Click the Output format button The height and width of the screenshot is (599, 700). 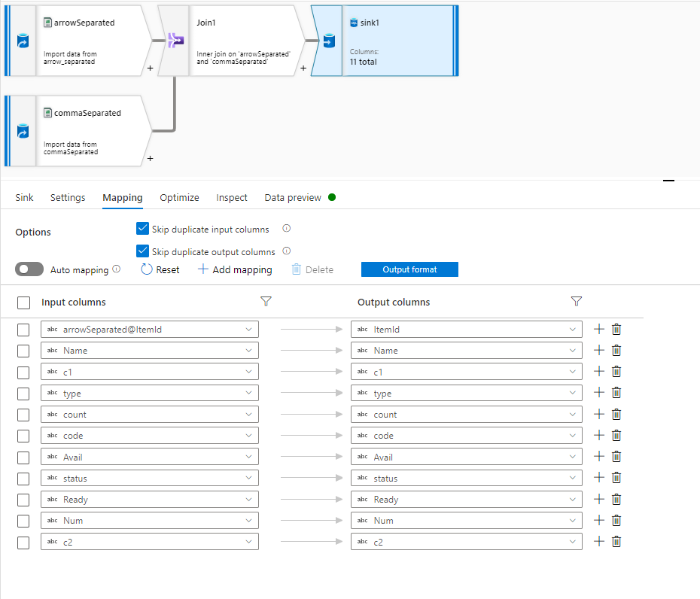point(409,269)
